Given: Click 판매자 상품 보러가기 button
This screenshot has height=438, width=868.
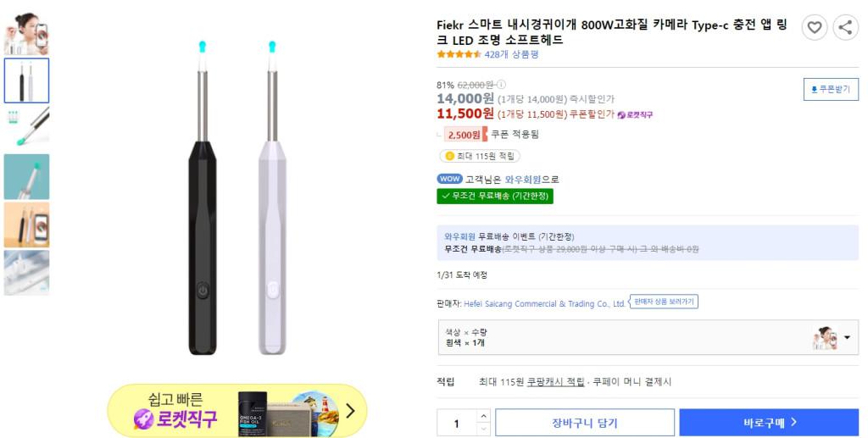Looking at the screenshot, I should coord(664,302).
